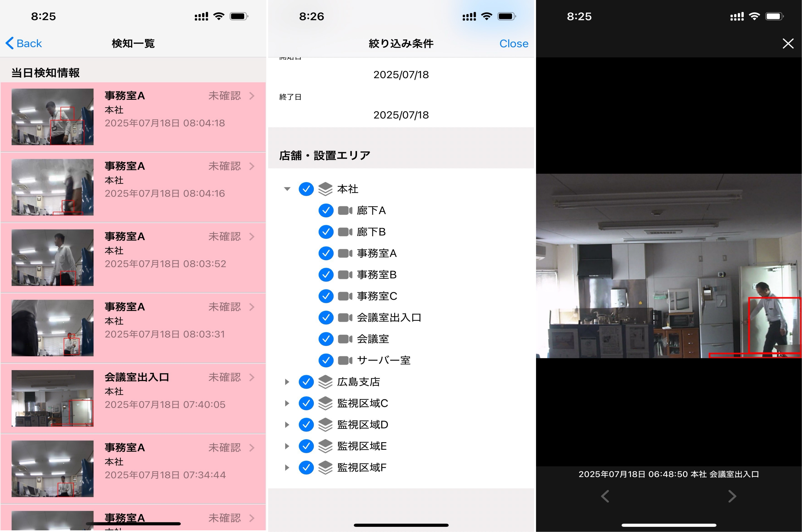Click the layers icon next to 本社

click(x=325, y=189)
